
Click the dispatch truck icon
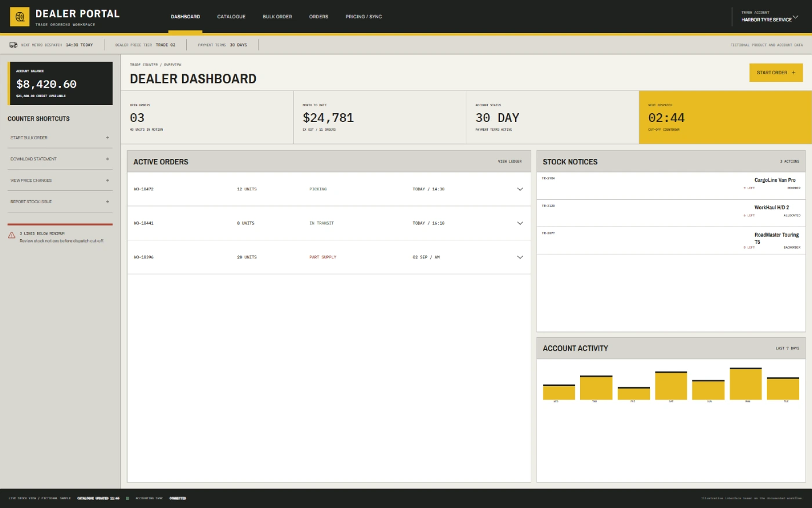(13, 45)
